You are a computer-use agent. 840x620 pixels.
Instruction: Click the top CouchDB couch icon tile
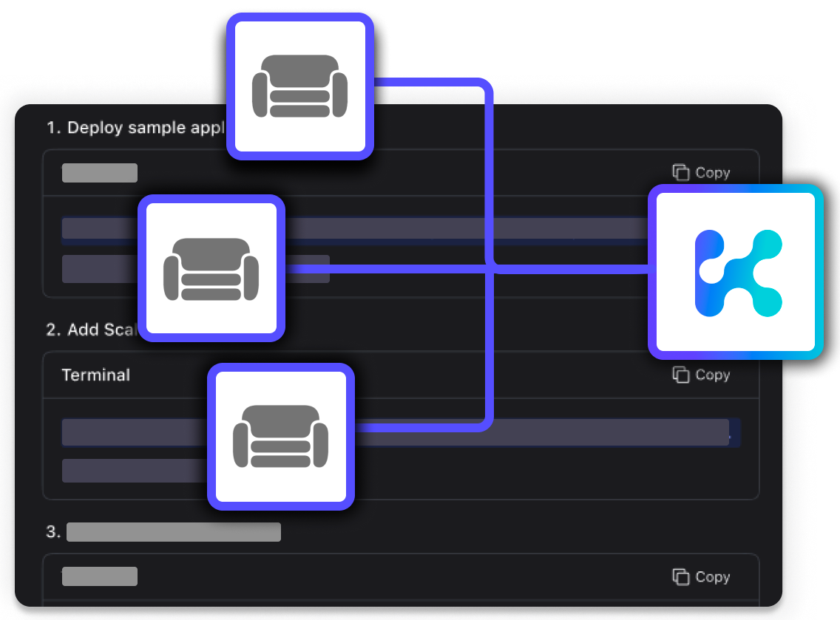[300, 86]
